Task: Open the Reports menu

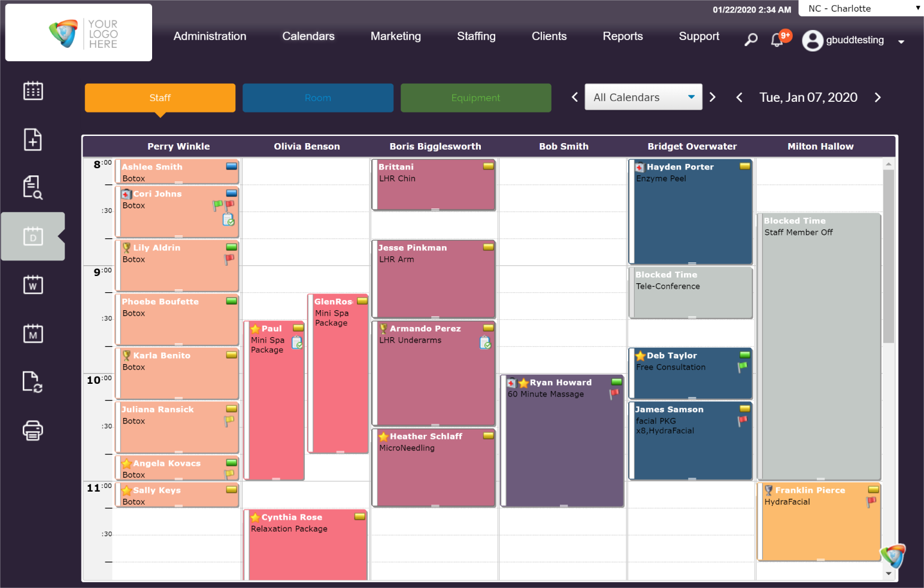Action: (623, 36)
